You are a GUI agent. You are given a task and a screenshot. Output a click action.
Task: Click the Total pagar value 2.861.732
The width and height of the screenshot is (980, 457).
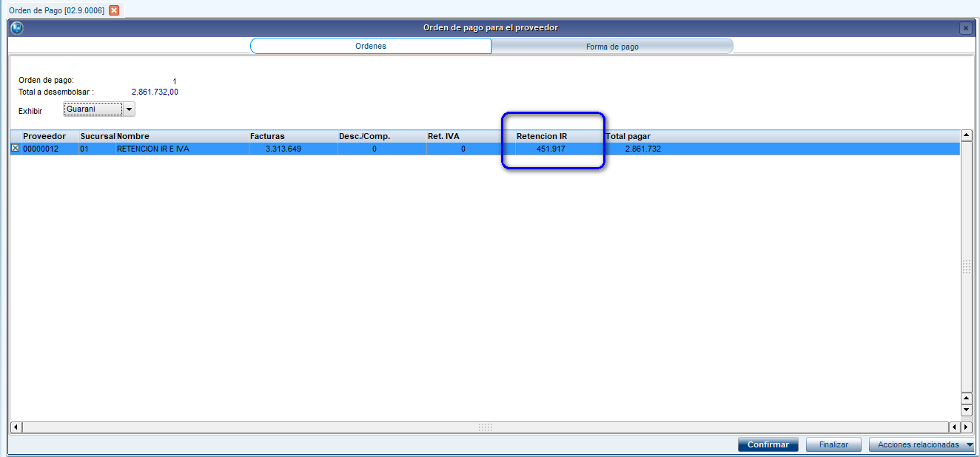coord(642,149)
